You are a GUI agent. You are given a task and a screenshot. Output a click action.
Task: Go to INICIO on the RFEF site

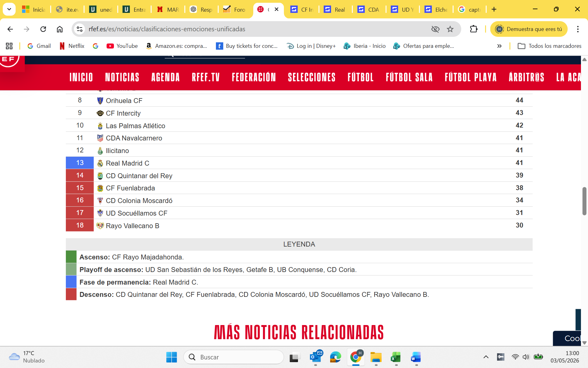tap(81, 77)
